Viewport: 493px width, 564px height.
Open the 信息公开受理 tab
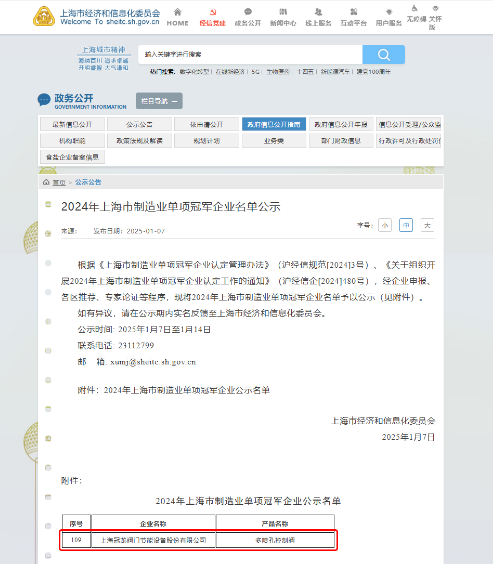coord(408,124)
